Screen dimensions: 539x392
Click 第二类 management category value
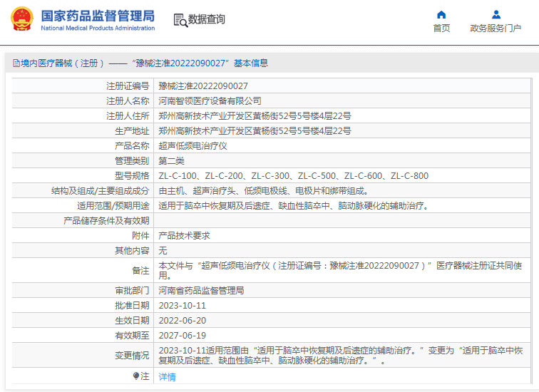171,161
